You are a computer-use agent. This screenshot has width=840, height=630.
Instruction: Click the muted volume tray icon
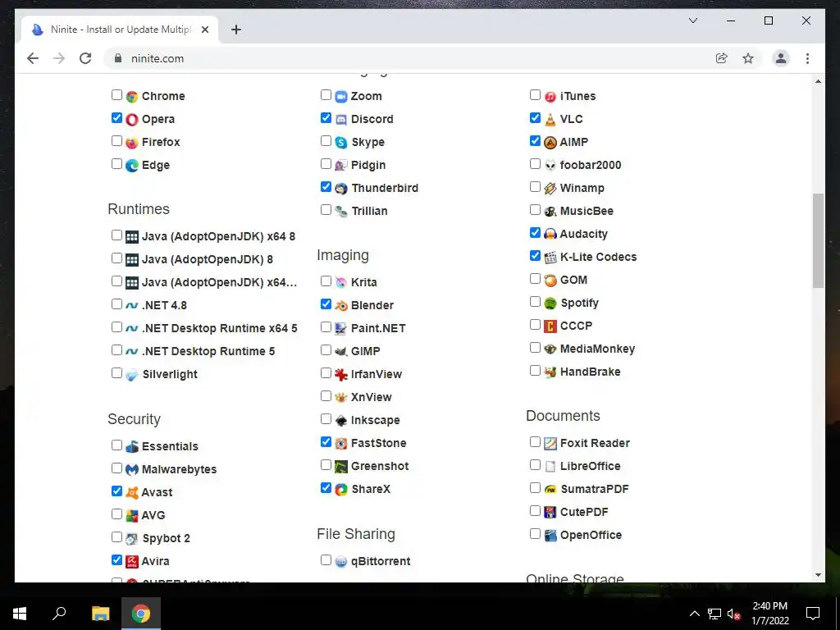(734, 614)
